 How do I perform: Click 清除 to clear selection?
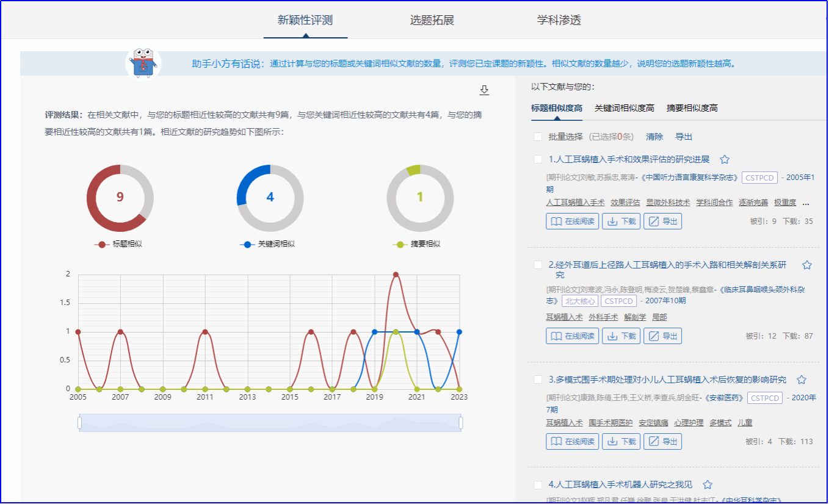tap(654, 137)
